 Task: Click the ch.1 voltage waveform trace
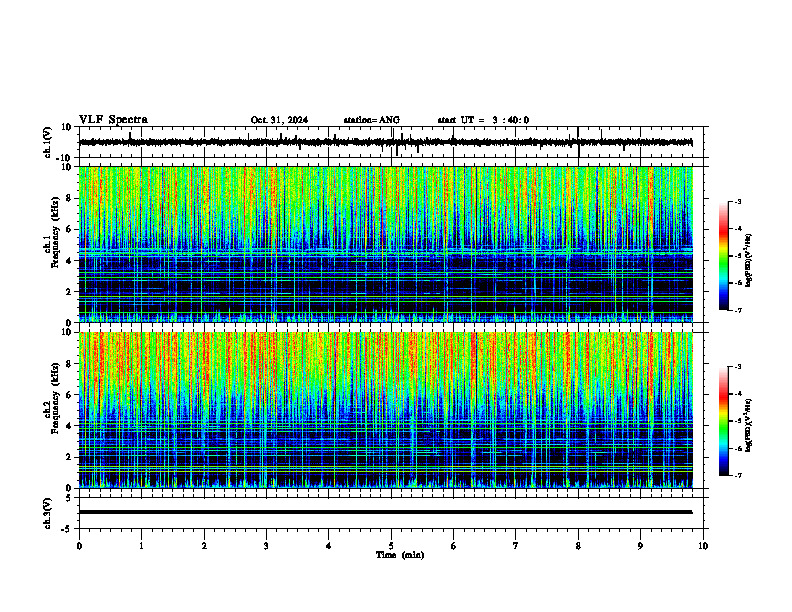point(386,142)
